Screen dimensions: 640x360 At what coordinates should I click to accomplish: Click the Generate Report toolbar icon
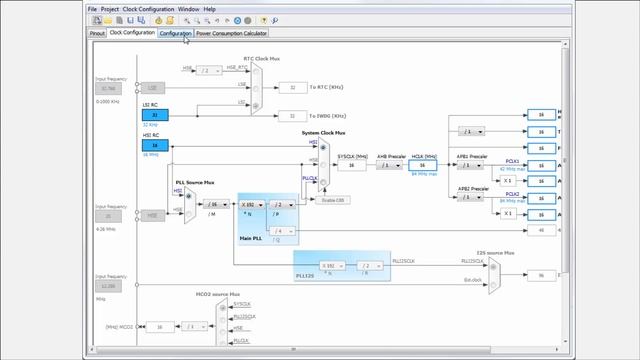pos(170,20)
